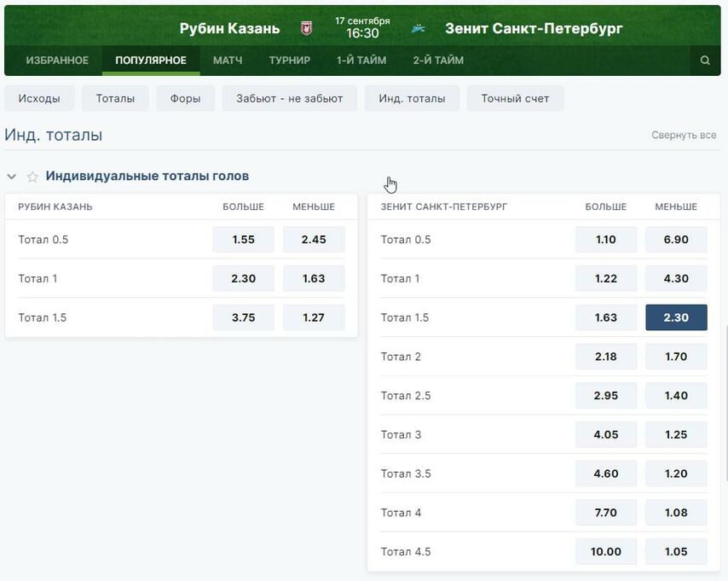The image size is (728, 581).
Task: Pick Зенит Тотал 0.5 Меньше 6.90
Action: point(676,240)
